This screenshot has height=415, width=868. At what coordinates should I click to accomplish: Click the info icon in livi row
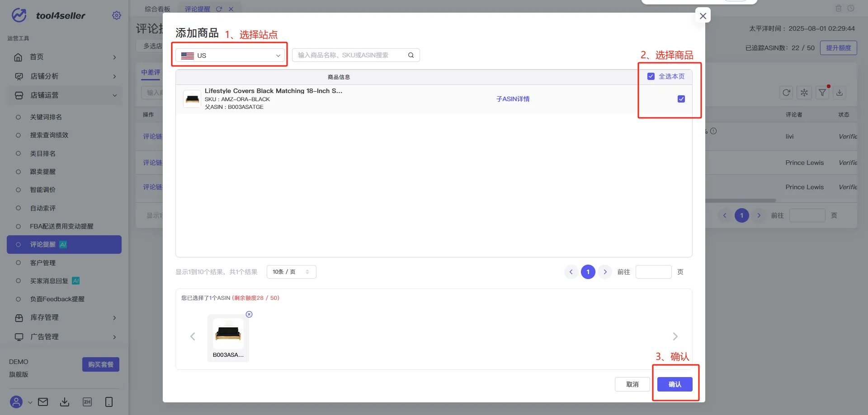click(x=713, y=131)
